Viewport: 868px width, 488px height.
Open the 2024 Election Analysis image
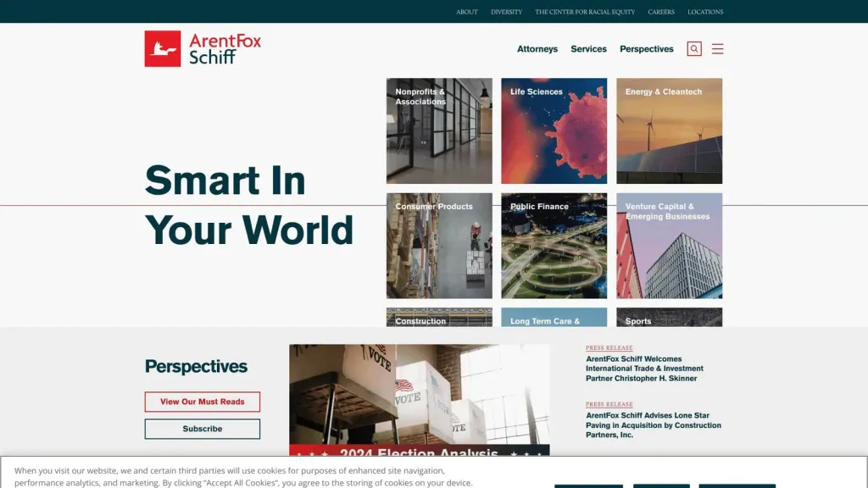[419, 400]
